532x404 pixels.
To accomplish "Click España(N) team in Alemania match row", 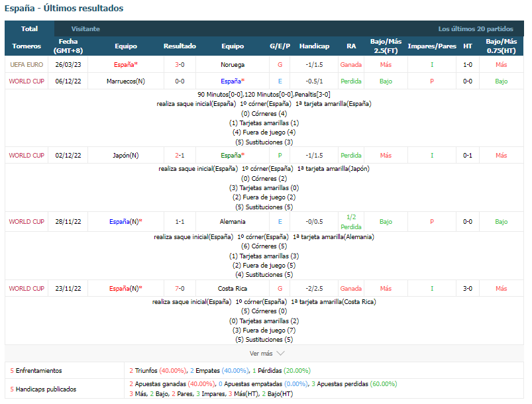I will pos(125,221).
